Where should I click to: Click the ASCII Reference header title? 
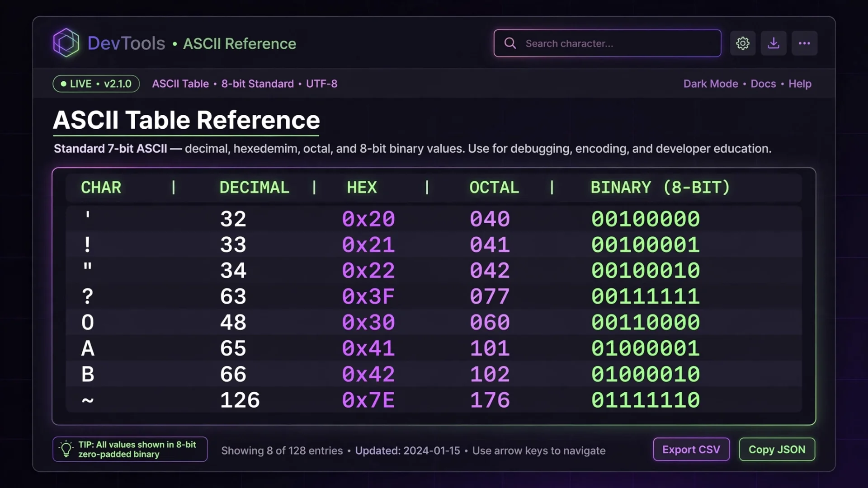click(x=240, y=43)
